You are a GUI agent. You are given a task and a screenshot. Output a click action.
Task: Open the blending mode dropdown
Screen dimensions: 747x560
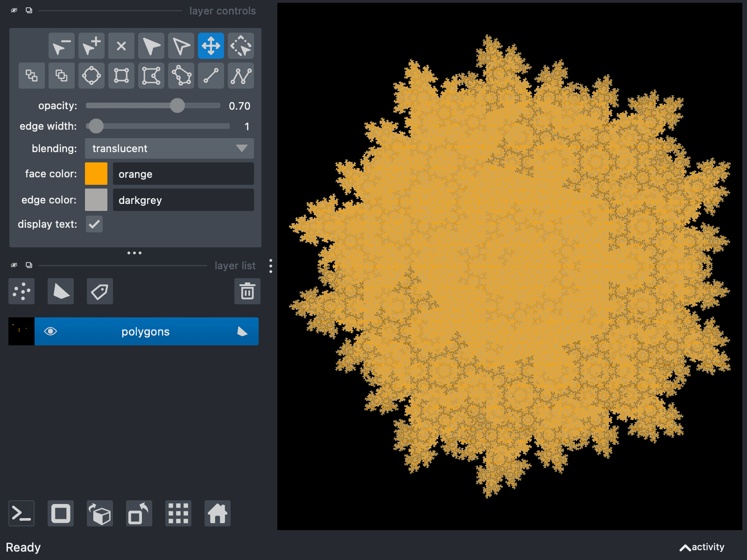169,148
